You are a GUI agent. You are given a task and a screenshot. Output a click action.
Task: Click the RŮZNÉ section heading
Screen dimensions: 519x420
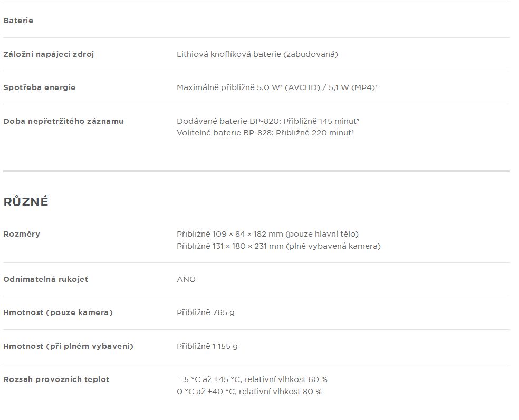[26, 201]
